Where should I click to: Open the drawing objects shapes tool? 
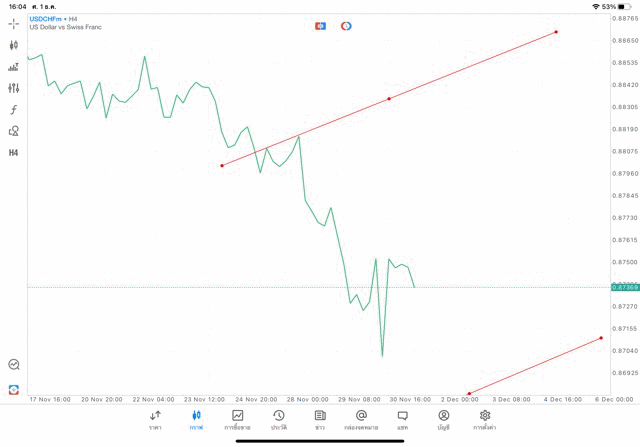pyautogui.click(x=14, y=131)
